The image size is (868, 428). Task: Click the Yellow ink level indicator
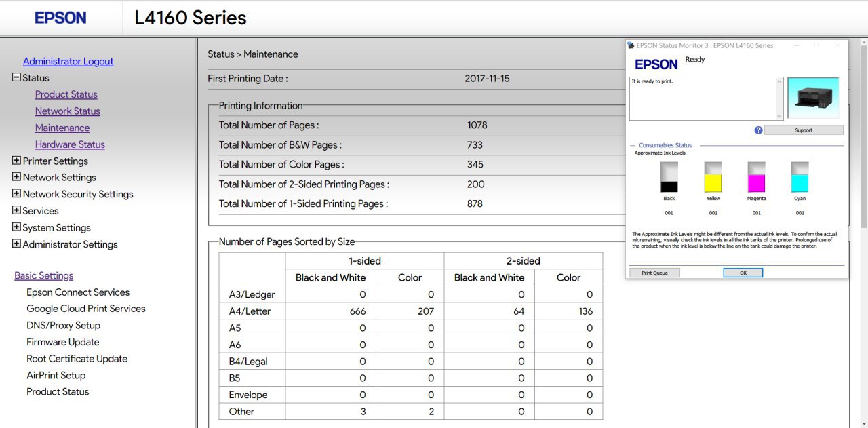tap(713, 177)
